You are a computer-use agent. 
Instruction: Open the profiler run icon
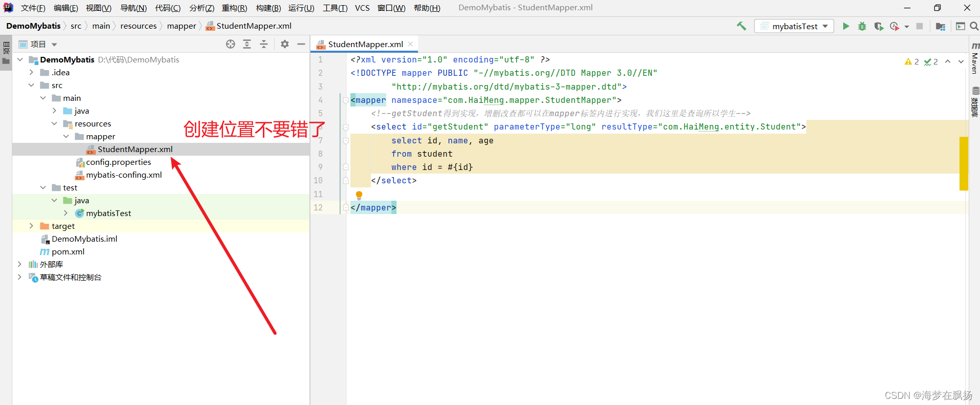[x=894, y=26]
